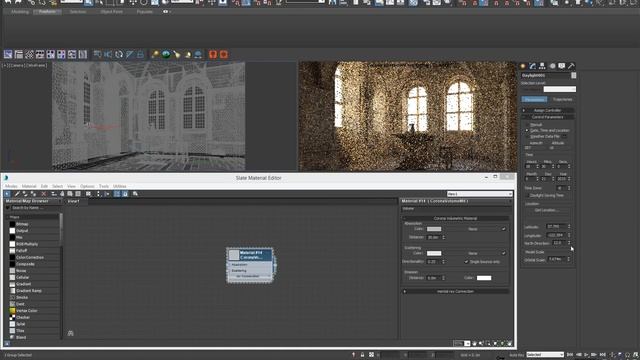
Task: Click the Go to Start playback button
Action: (570, 355)
